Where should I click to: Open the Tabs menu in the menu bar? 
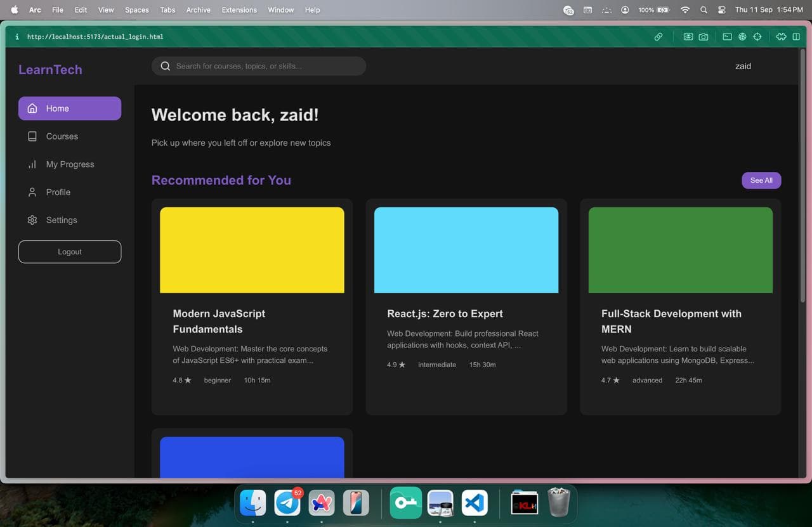[167, 10]
